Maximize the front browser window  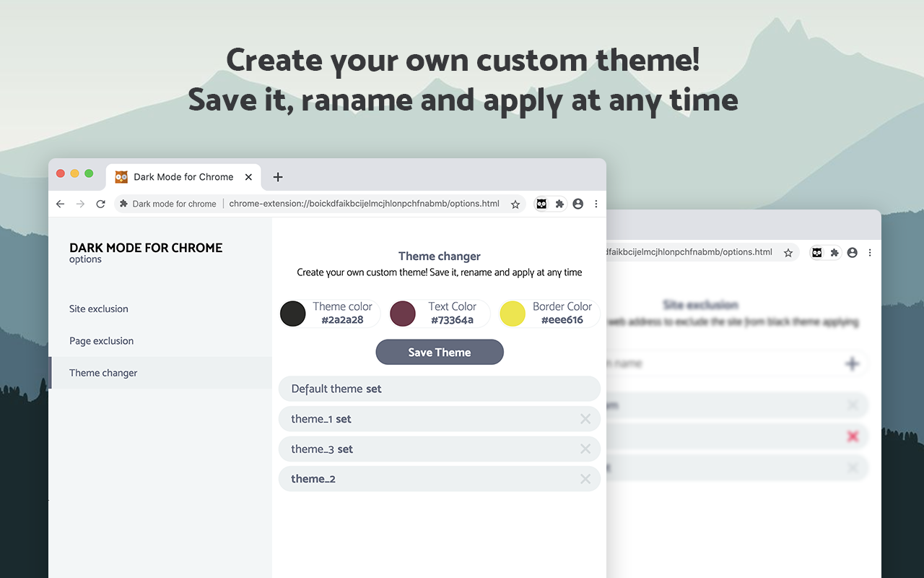pos(89,173)
